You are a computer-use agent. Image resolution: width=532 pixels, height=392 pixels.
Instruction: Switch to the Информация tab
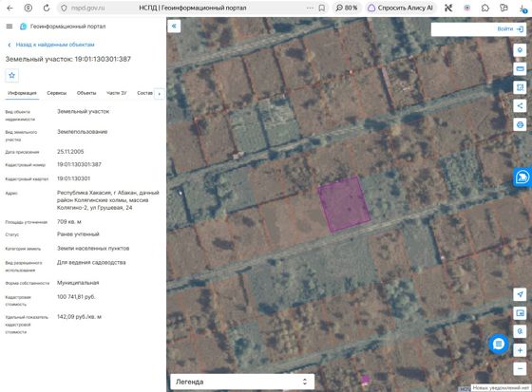22,93
